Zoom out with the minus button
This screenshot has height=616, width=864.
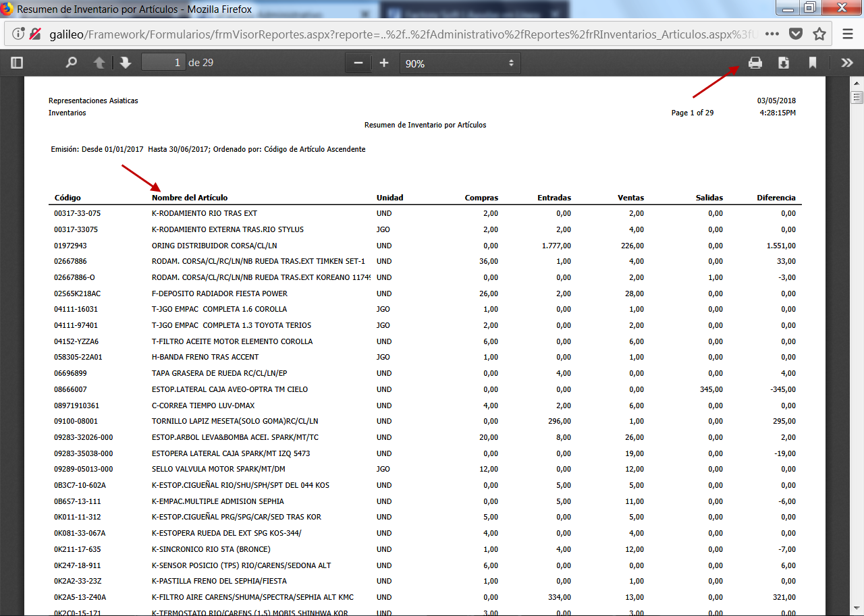358,63
